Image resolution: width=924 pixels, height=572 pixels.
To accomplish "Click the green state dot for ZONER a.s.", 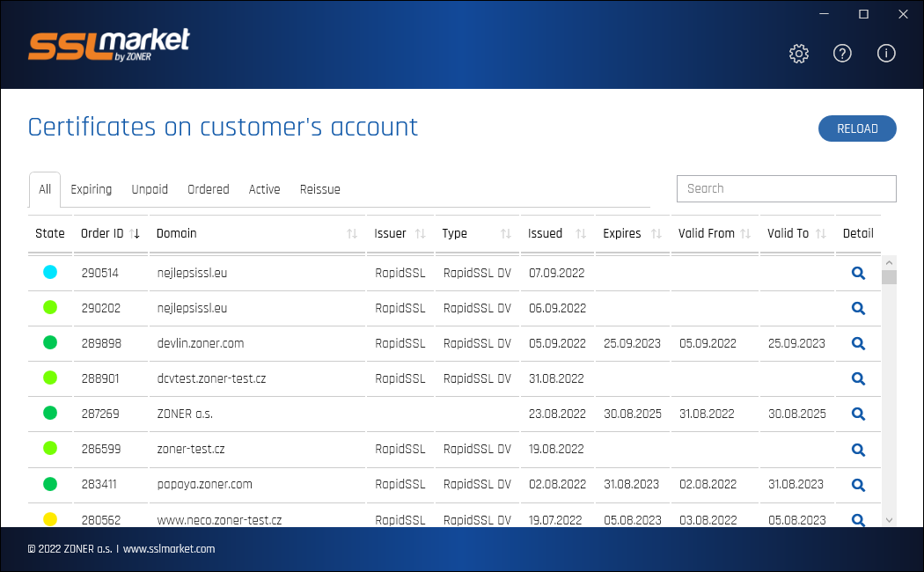I will [x=50, y=413].
